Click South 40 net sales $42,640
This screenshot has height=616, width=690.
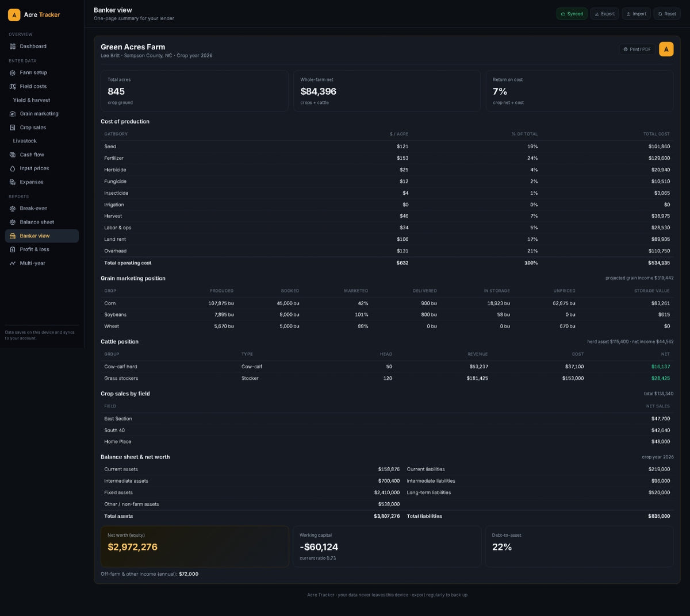tap(661, 430)
